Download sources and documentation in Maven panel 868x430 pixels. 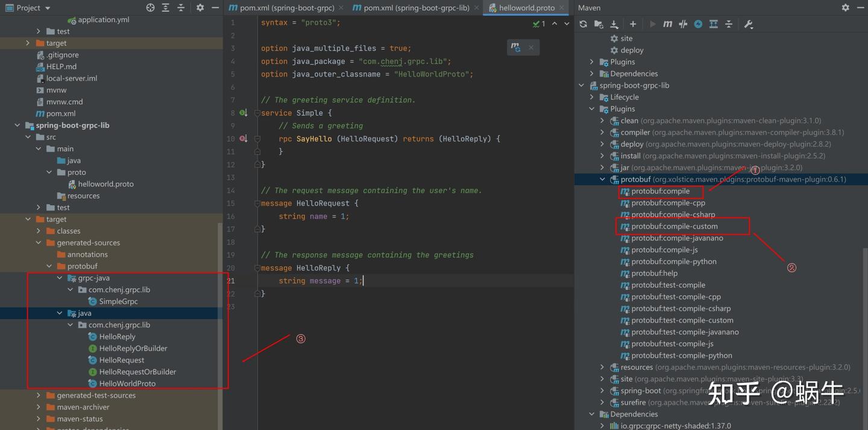(615, 24)
